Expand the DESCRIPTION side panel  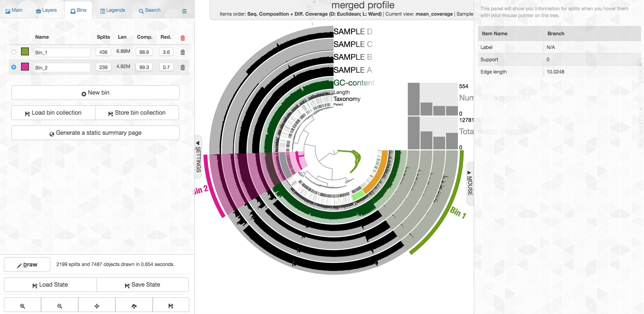pos(641,128)
